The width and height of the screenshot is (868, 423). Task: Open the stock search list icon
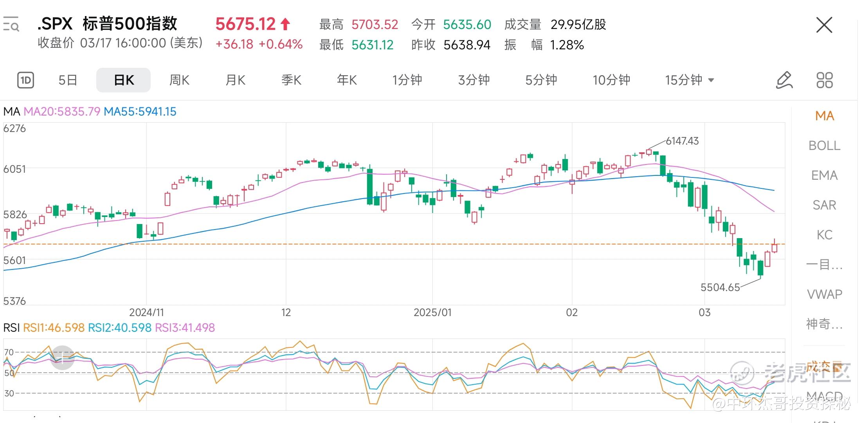click(11, 24)
